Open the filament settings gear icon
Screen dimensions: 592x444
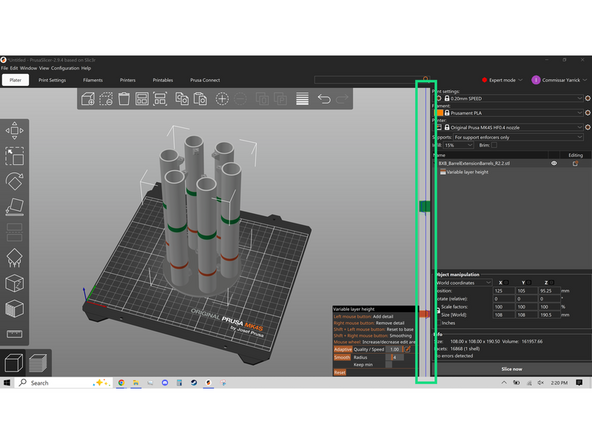coord(588,113)
